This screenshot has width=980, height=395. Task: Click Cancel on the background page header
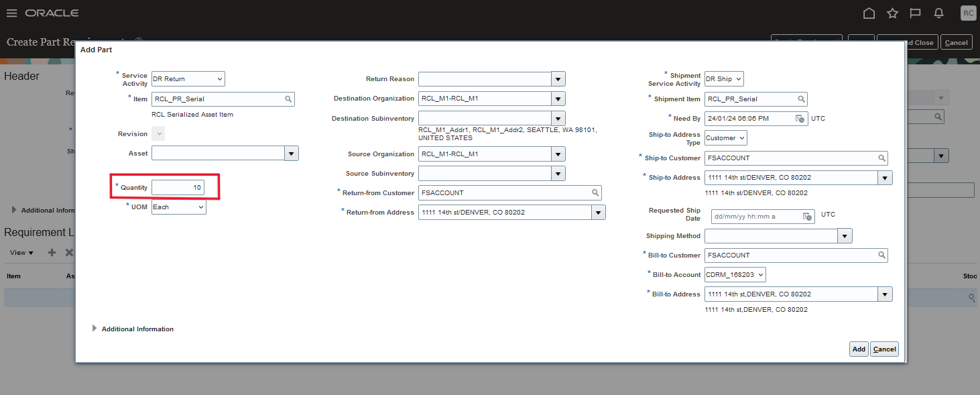point(956,42)
